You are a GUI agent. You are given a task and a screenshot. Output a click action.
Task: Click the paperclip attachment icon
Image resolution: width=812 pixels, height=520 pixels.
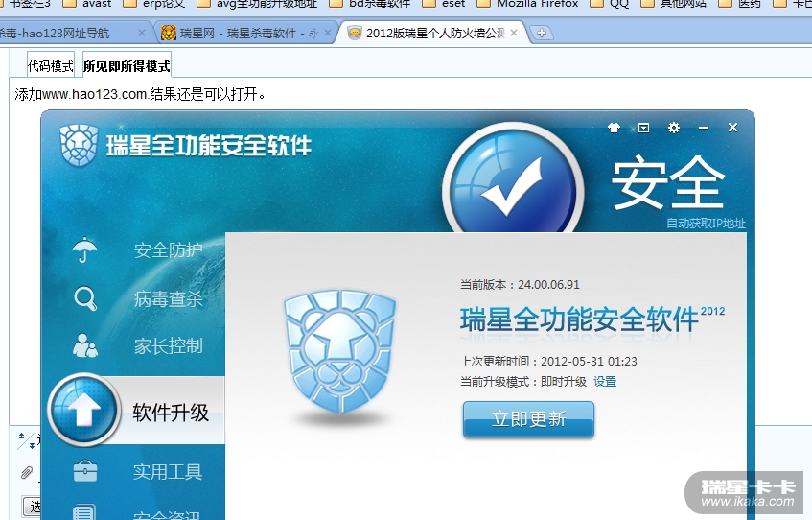27,472
